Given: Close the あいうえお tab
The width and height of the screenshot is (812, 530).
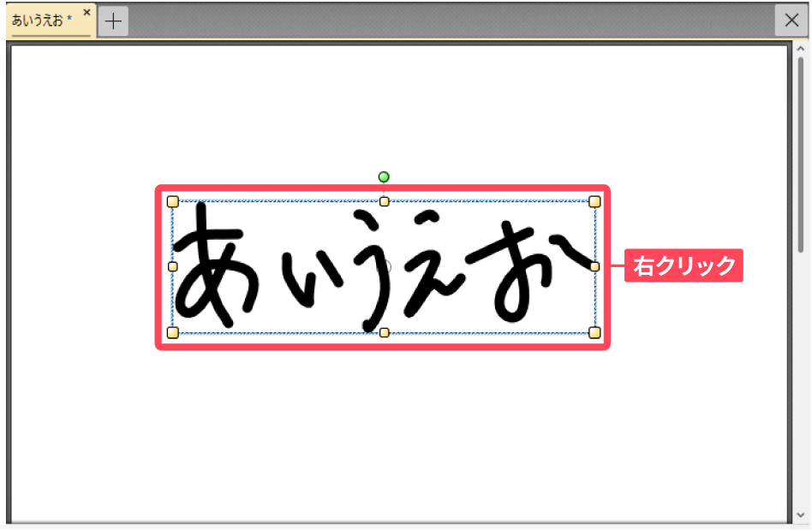Looking at the screenshot, I should click(87, 12).
